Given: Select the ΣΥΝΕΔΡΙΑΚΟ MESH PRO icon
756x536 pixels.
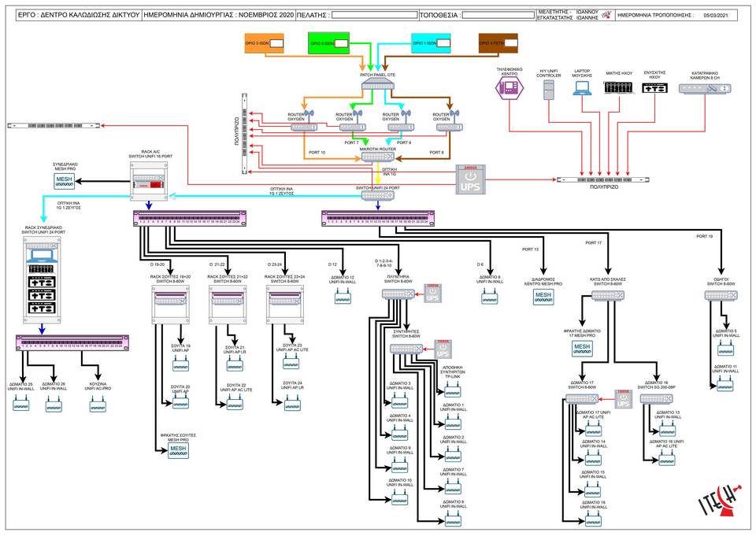Looking at the screenshot, I should click(x=65, y=183).
